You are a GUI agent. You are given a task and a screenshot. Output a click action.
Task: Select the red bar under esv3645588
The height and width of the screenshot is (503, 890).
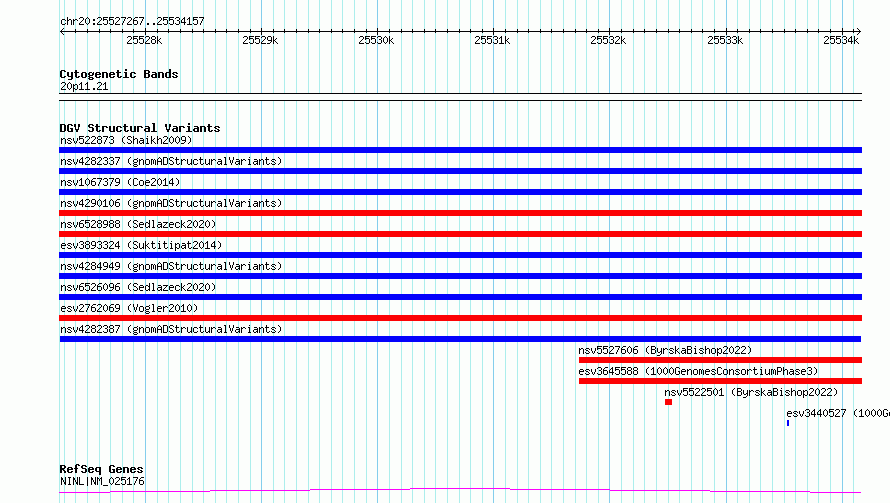[720, 381]
